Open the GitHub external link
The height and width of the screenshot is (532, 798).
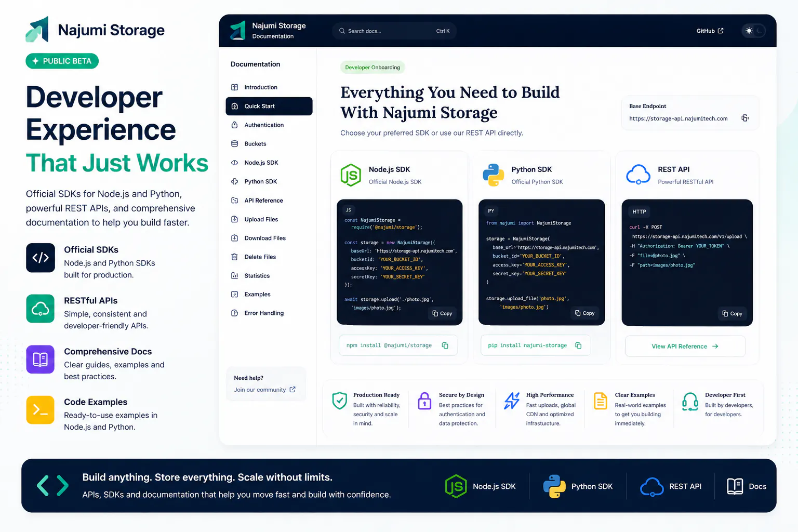tap(710, 31)
